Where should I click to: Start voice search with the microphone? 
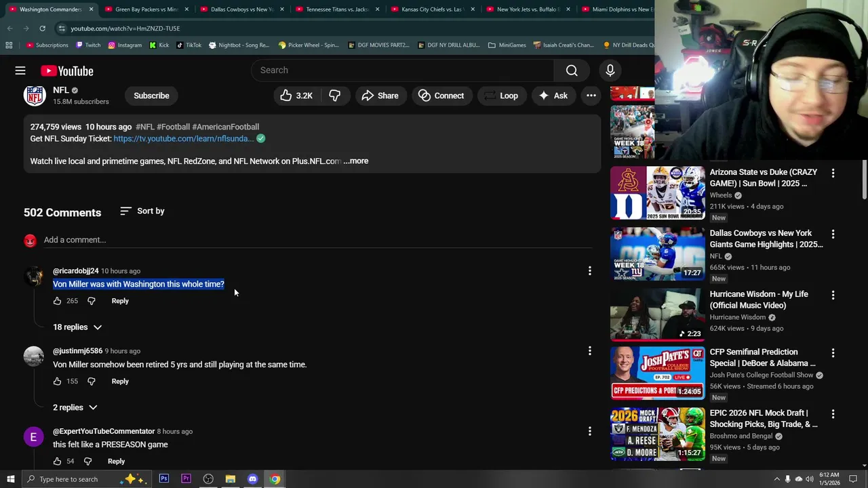point(610,70)
